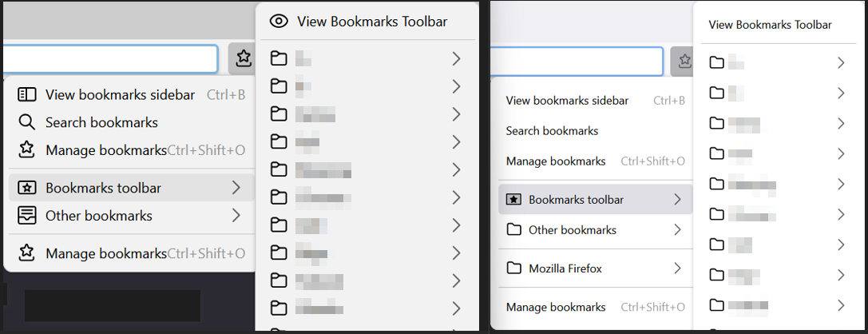Click the outlined star-box icon for Bookmarks toolbar
The image size is (868, 334).
tap(26, 188)
